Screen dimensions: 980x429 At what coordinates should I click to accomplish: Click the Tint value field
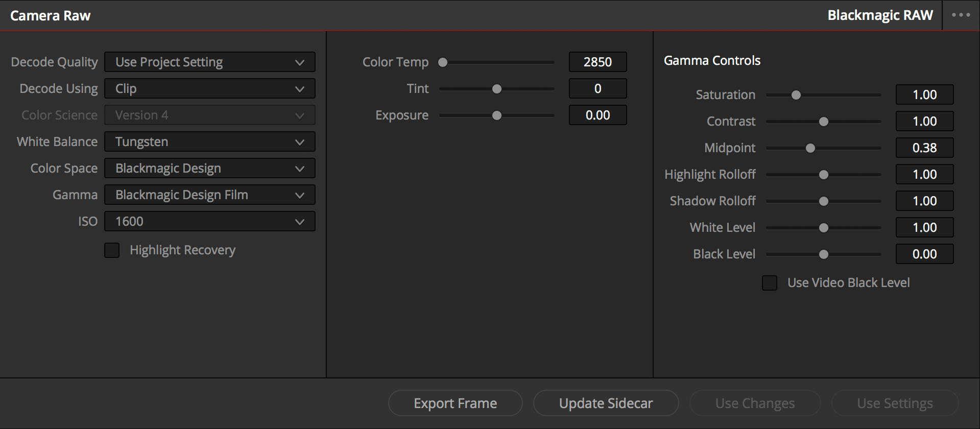598,89
